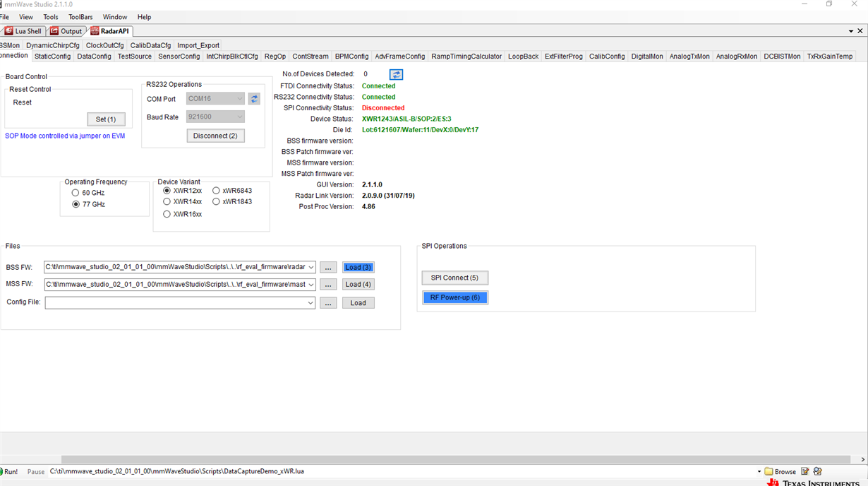The height and width of the screenshot is (486, 868).
Task: Click the RF Power-up (6) button
Action: coord(455,297)
